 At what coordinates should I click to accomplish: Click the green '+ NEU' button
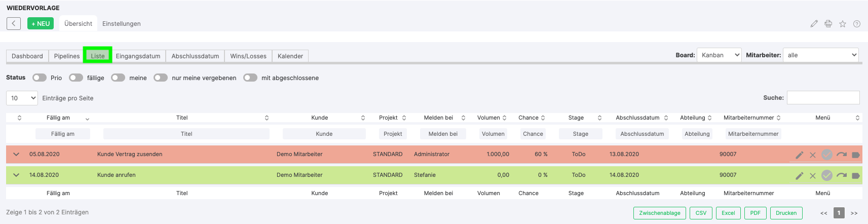click(41, 24)
